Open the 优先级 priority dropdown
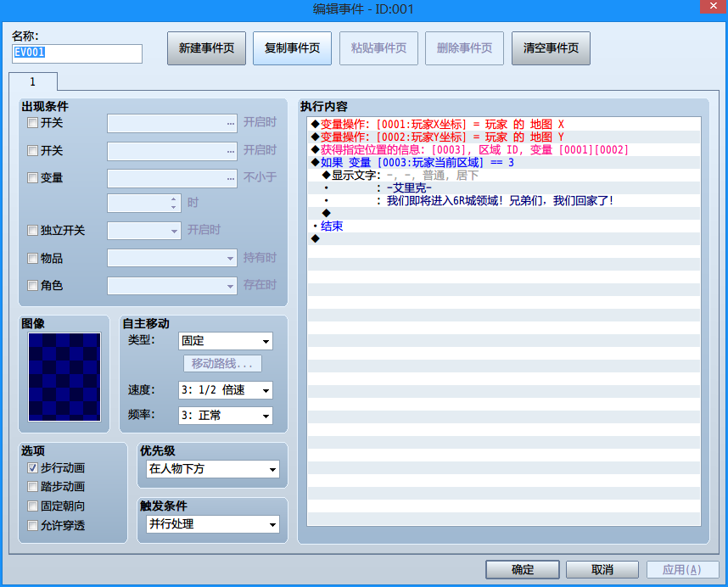This screenshot has height=587, width=728. coord(213,469)
